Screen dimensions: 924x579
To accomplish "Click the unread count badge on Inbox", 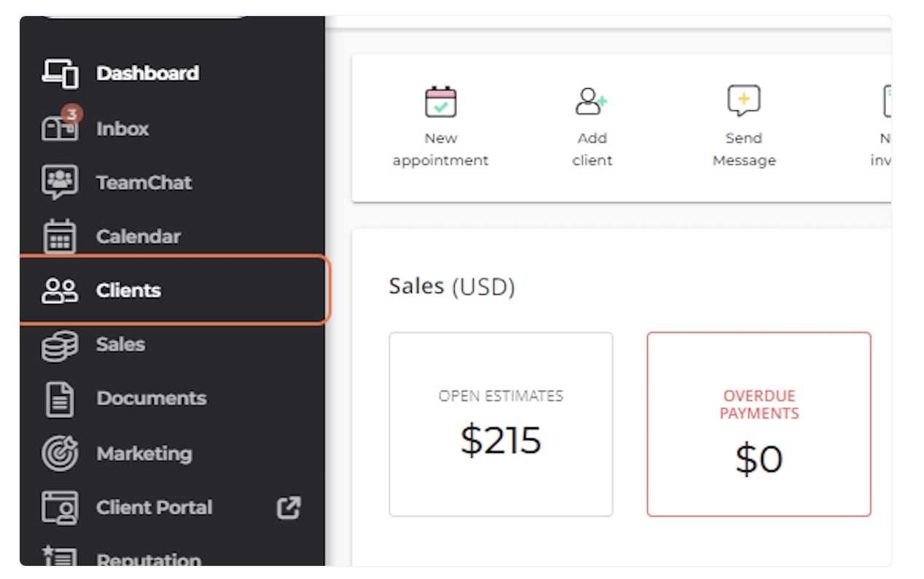I will tap(71, 114).
